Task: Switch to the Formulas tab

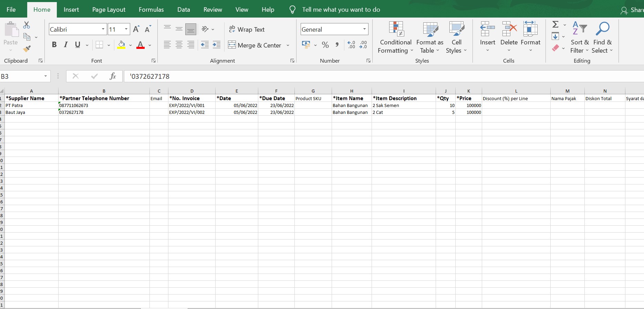Action: (151, 10)
